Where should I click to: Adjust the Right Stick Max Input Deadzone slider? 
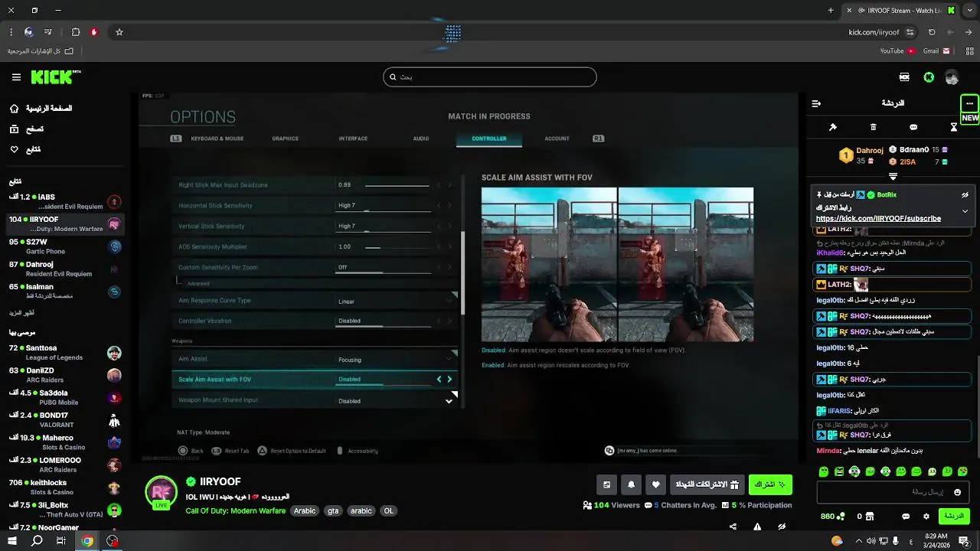coord(397,185)
